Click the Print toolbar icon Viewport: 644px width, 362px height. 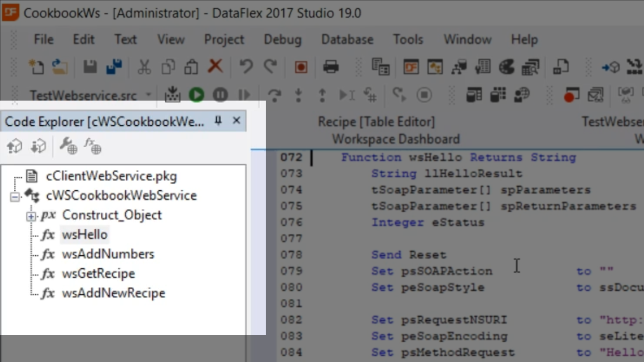pyautogui.click(x=331, y=67)
